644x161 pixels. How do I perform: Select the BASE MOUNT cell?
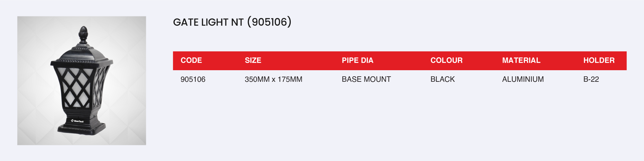tap(366, 79)
